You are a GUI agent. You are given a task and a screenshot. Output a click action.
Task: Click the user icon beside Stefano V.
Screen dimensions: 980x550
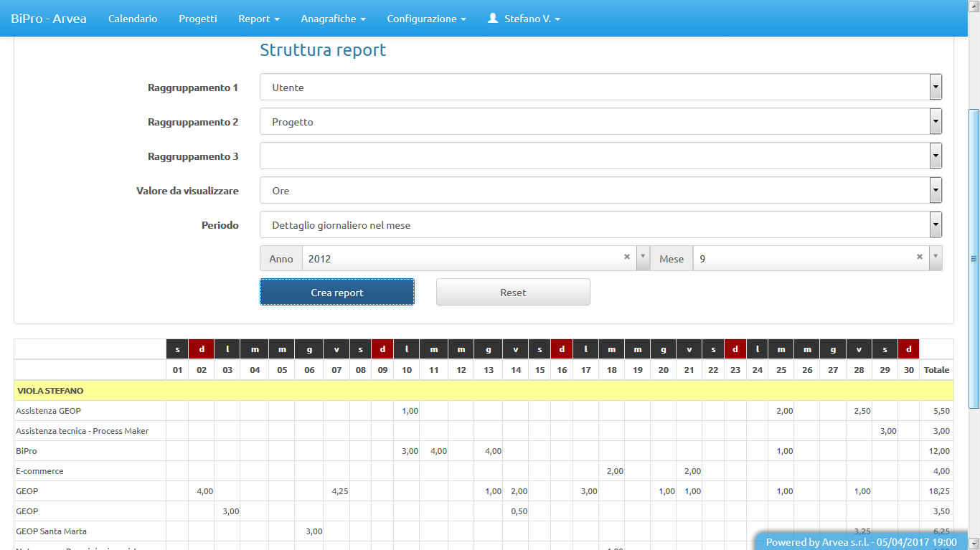[x=492, y=19]
